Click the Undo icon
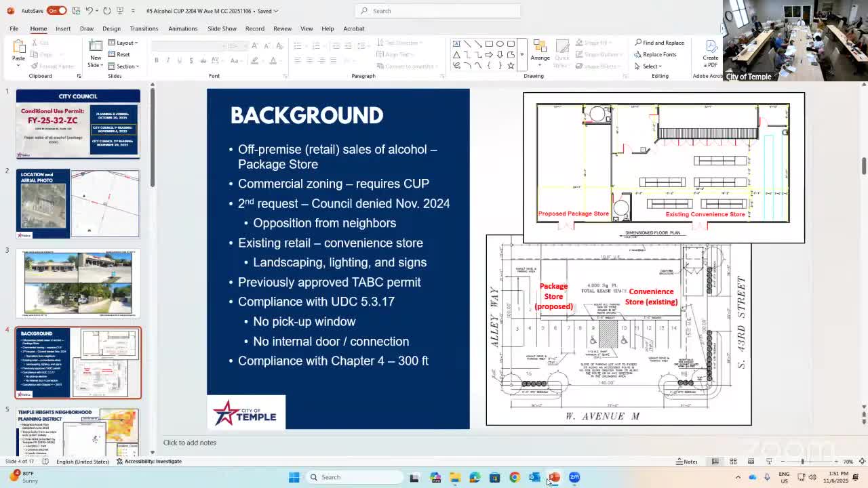The image size is (868, 488). pos(89,11)
